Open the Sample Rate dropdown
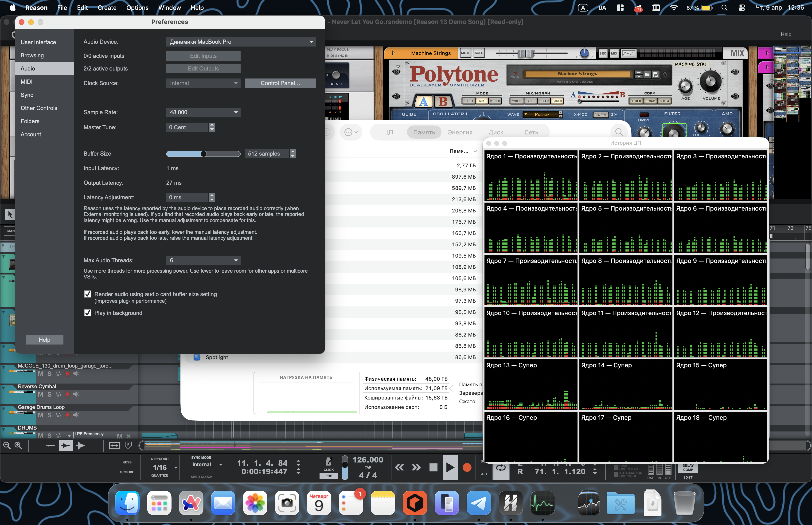 click(x=203, y=113)
